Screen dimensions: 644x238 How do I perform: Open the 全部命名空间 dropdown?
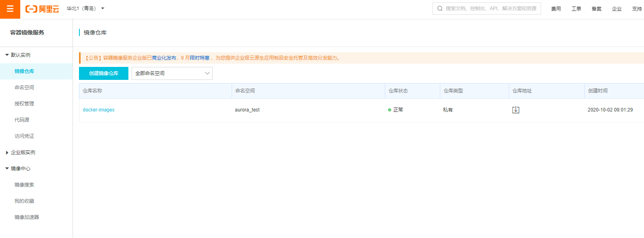coord(172,73)
